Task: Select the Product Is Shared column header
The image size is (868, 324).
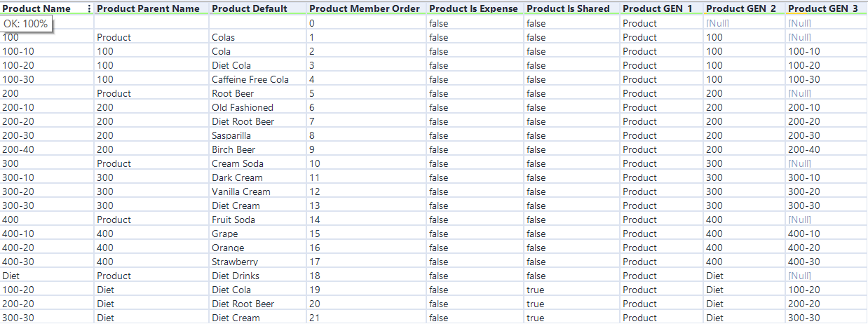Action: [568, 8]
